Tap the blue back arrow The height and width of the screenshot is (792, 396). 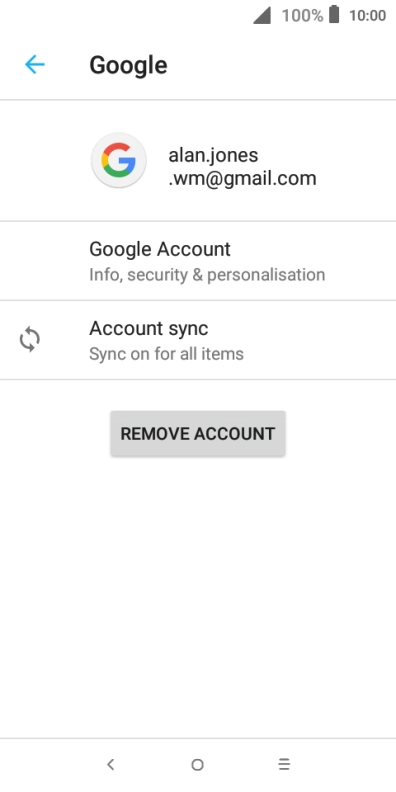[35, 65]
